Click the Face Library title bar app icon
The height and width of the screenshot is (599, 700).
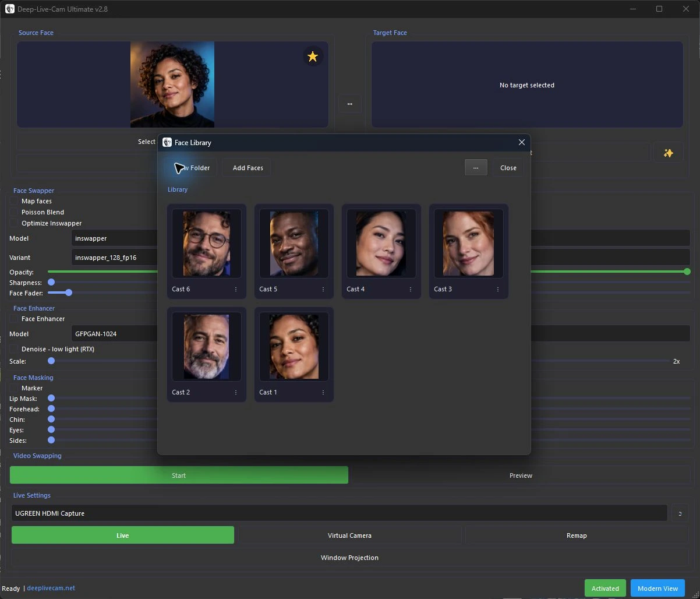pos(167,142)
